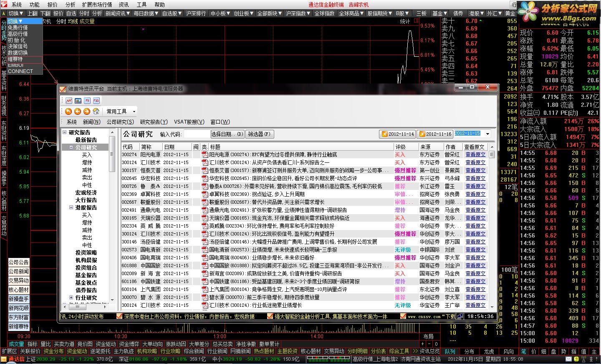Image resolution: width=601 pixels, height=364 pixels.
Task: Click the home icon in navigation toolbar
Action: point(96,111)
